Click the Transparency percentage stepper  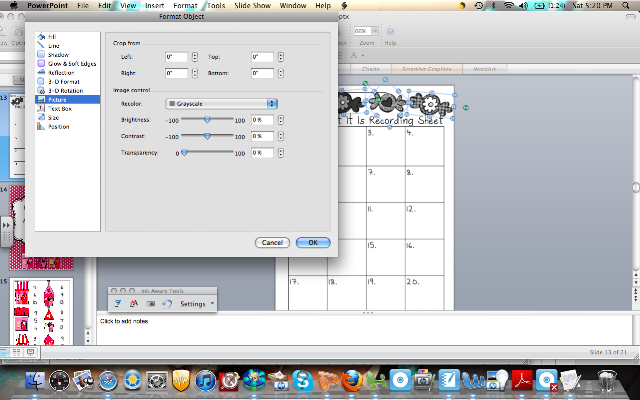(280, 153)
